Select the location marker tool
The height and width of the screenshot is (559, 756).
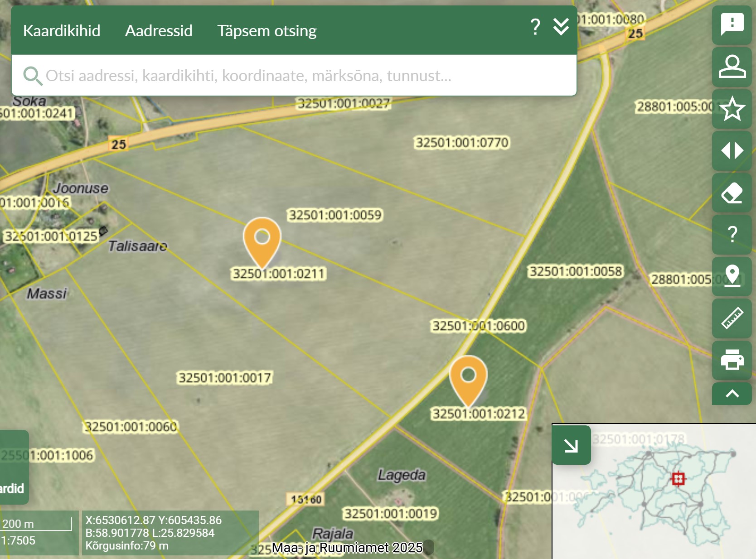point(732,276)
